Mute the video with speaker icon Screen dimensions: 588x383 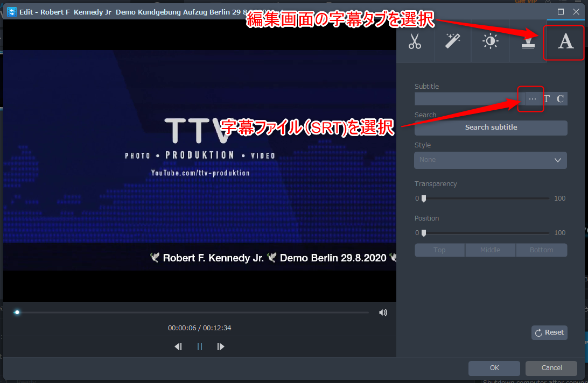pos(383,313)
